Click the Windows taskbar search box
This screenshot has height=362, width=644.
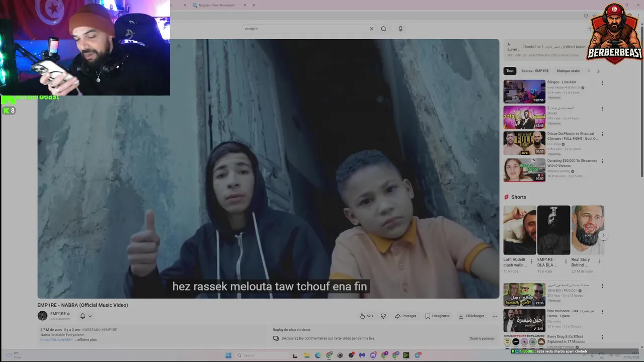pyautogui.click(x=261, y=355)
